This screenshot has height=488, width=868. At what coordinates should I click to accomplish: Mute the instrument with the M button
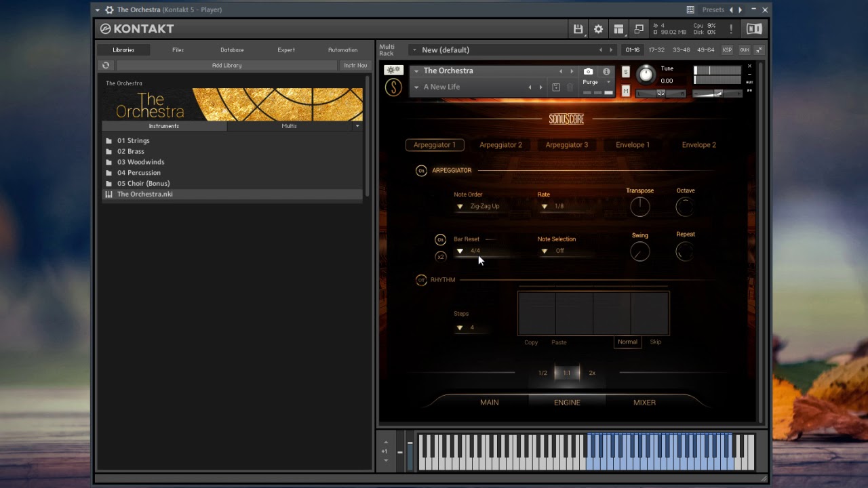click(625, 91)
